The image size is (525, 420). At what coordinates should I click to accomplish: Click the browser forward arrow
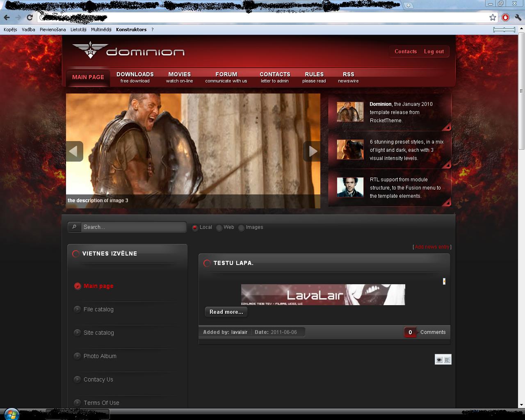18,17
